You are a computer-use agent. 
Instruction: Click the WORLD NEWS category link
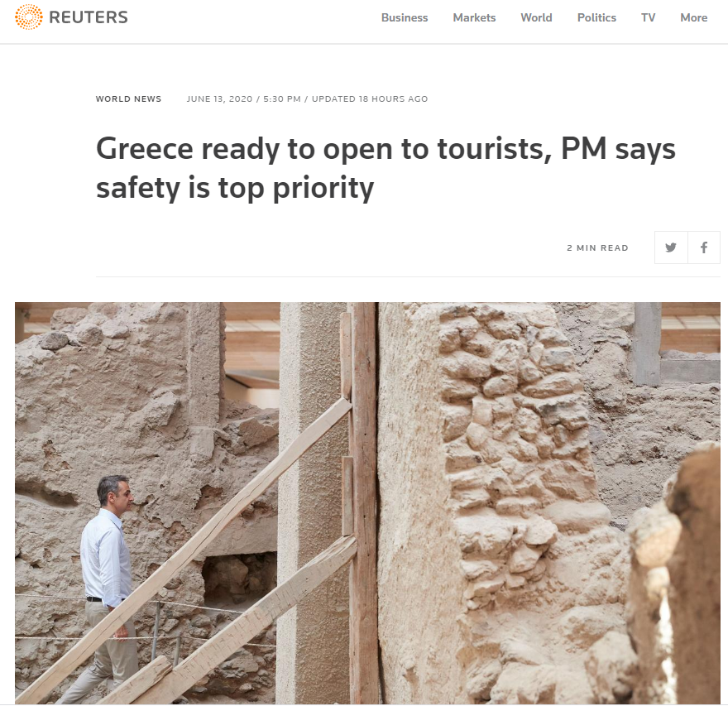128,99
